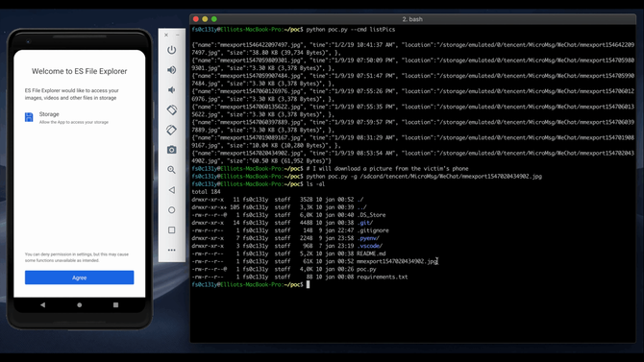644x362 pixels.
Task: Open emulator extended controls (three dots)
Action: (172, 250)
